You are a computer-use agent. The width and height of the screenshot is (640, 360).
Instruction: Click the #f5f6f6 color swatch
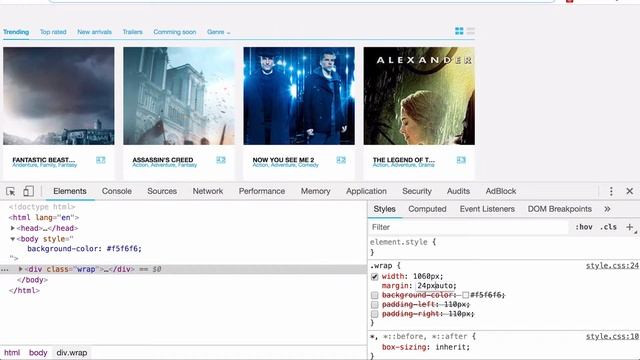[x=465, y=295]
